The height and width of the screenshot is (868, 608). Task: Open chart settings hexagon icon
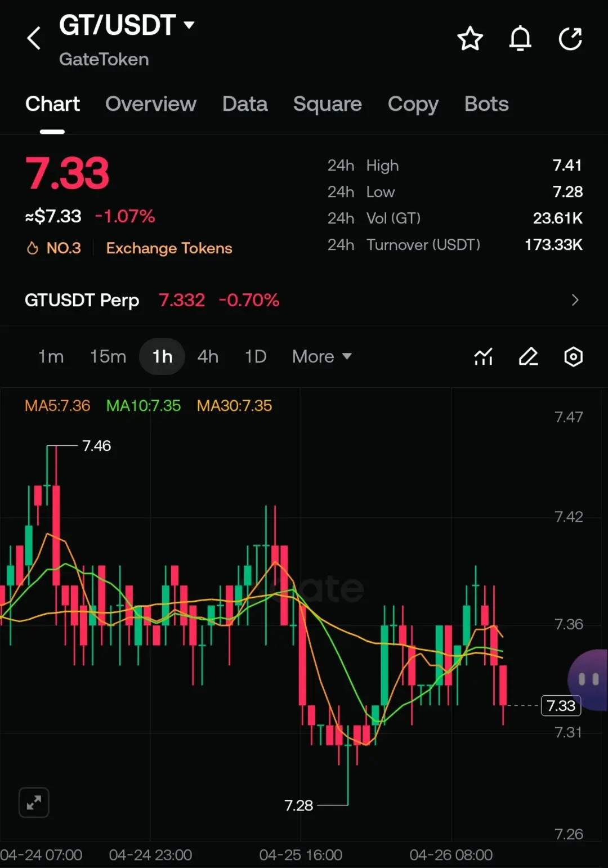click(x=573, y=356)
